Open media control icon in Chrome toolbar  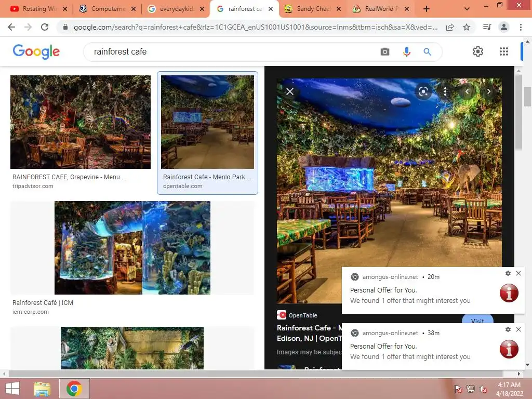tap(487, 27)
